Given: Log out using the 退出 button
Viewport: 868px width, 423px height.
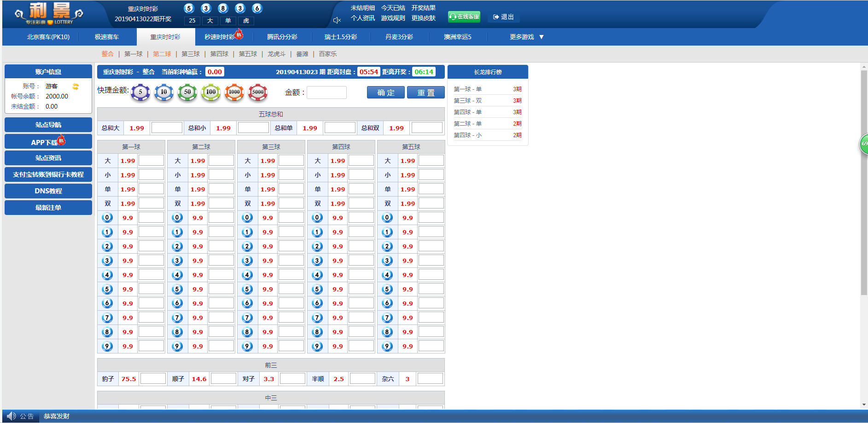Looking at the screenshot, I should pos(503,17).
